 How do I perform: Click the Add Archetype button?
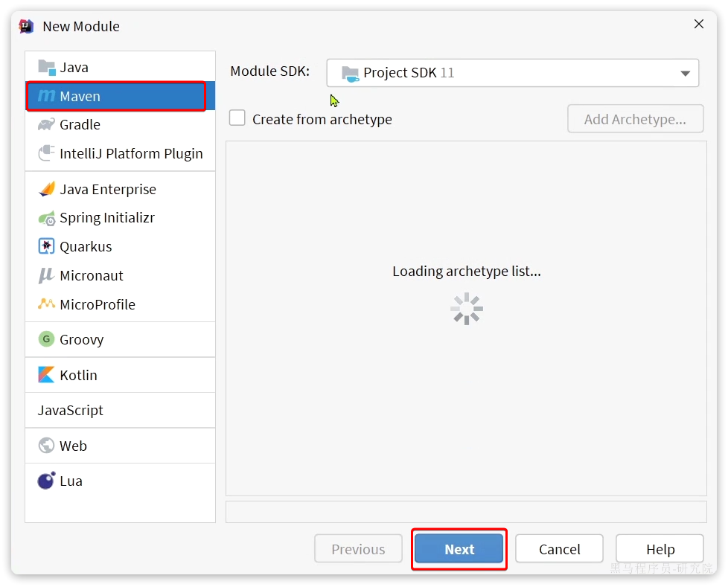(x=635, y=119)
